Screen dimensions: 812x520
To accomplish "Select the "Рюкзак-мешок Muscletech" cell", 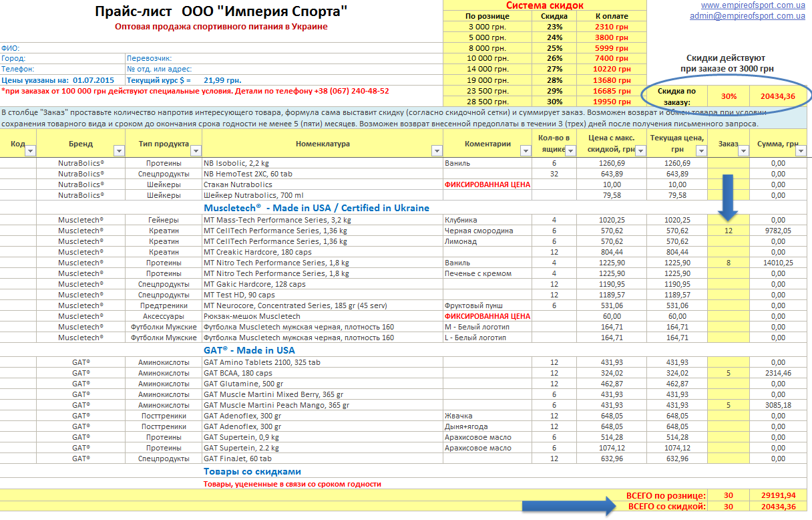I will click(322, 316).
